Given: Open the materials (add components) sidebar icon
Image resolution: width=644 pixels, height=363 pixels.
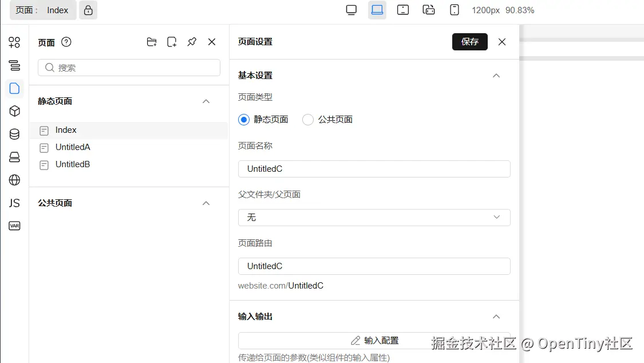Looking at the screenshot, I should pos(14,42).
